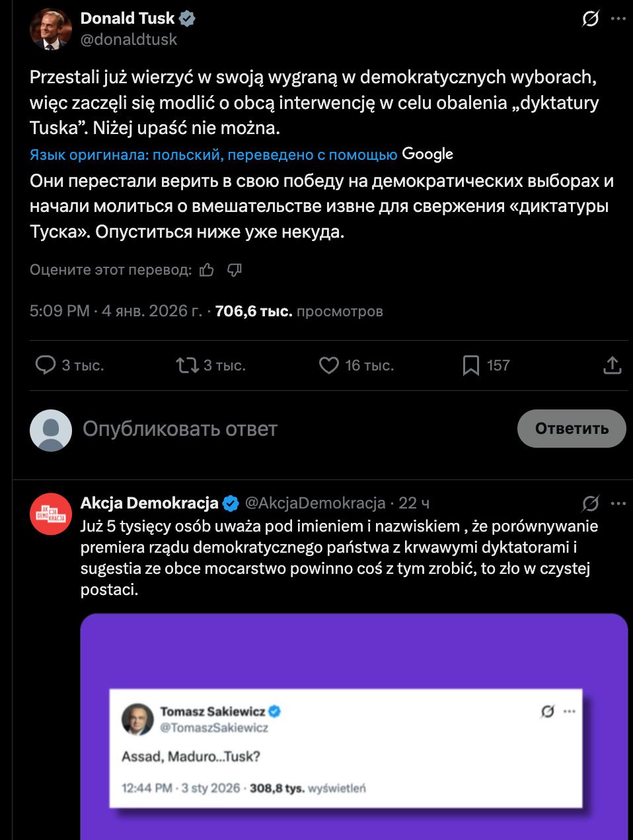
Task: Click the Grok icon on Donald Tusk's post
Action: click(590, 19)
